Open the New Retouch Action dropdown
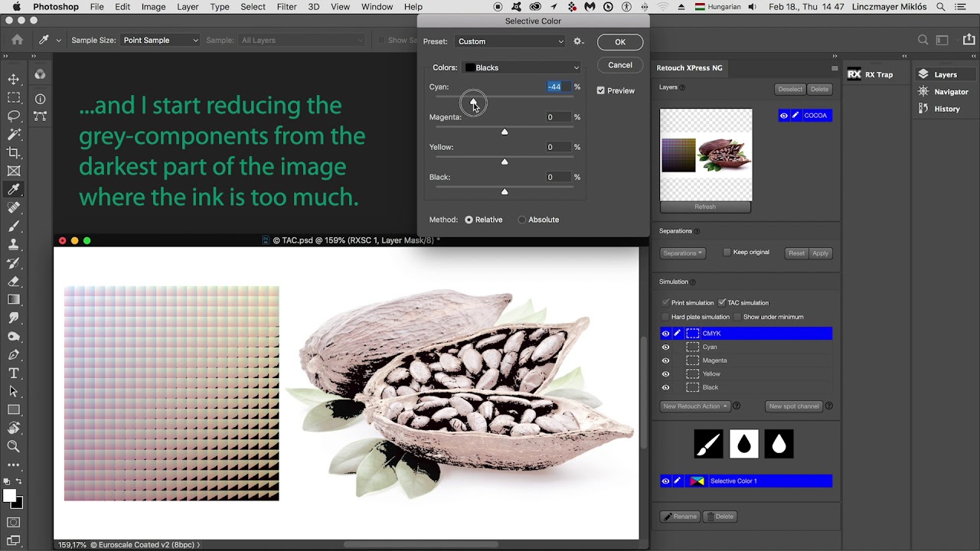Viewport: 980px width, 551px height. 695,406
